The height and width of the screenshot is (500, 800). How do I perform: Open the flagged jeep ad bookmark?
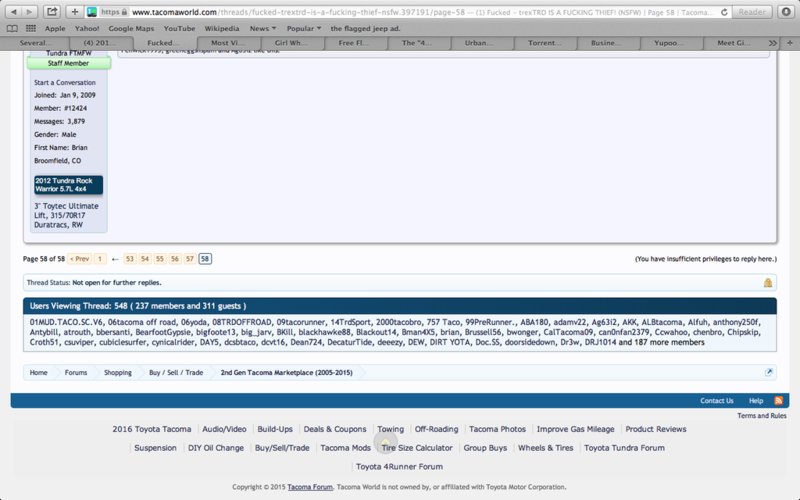point(365,29)
